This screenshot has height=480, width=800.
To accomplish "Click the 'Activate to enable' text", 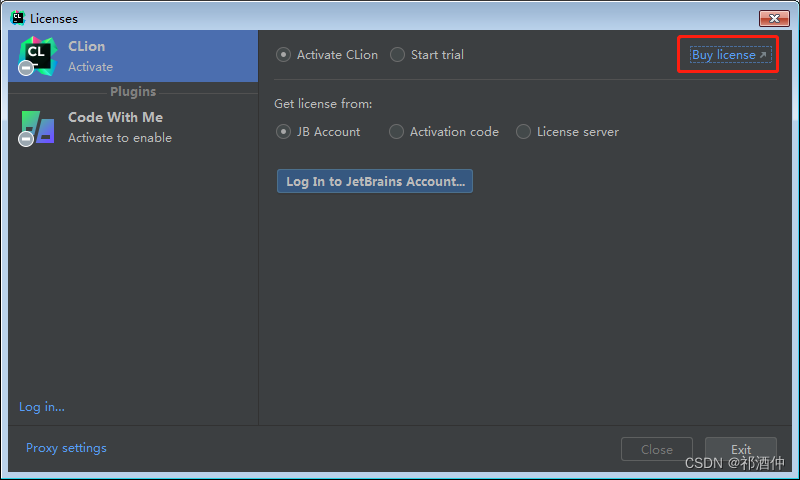I will click(x=120, y=138).
